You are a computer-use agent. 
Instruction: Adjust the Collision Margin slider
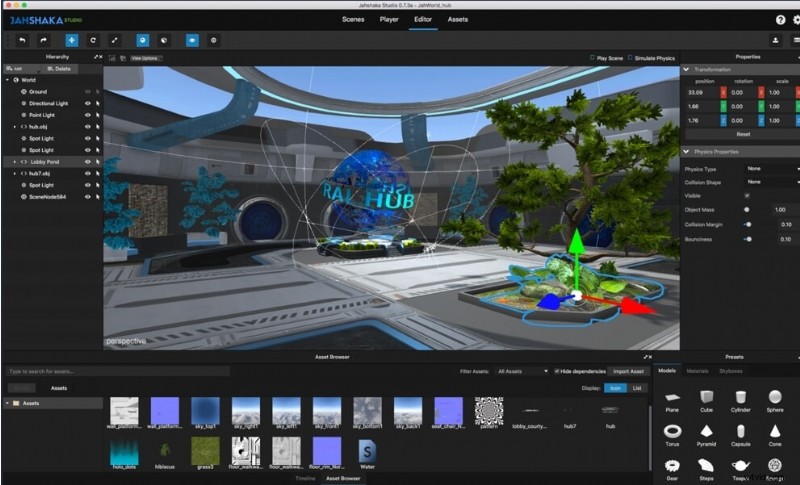coord(747,224)
